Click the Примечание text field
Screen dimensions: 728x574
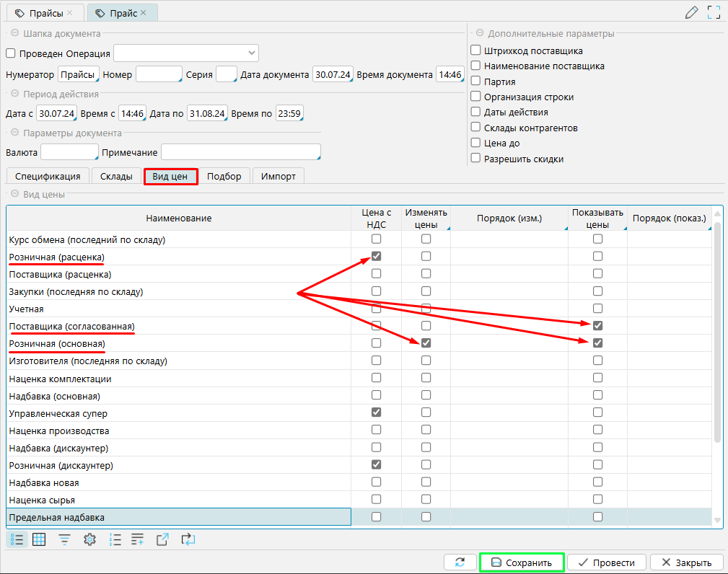[240, 152]
